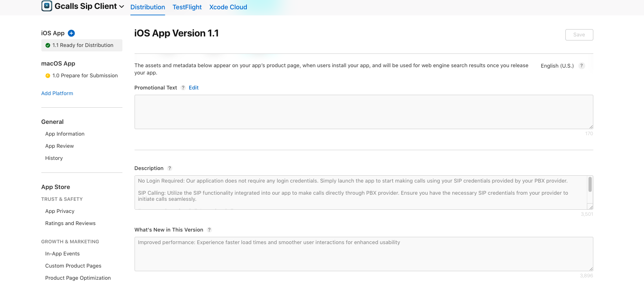644x287 pixels.
Task: Open the Xcode Cloud tab
Action: (x=228, y=7)
